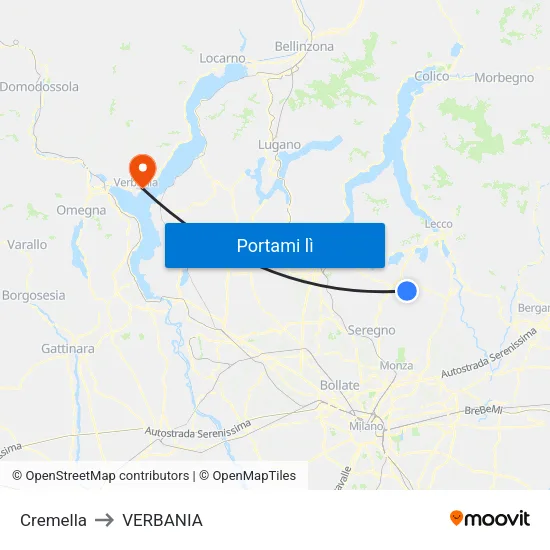
Task: Click the Milano city label on map
Action: click(366, 426)
